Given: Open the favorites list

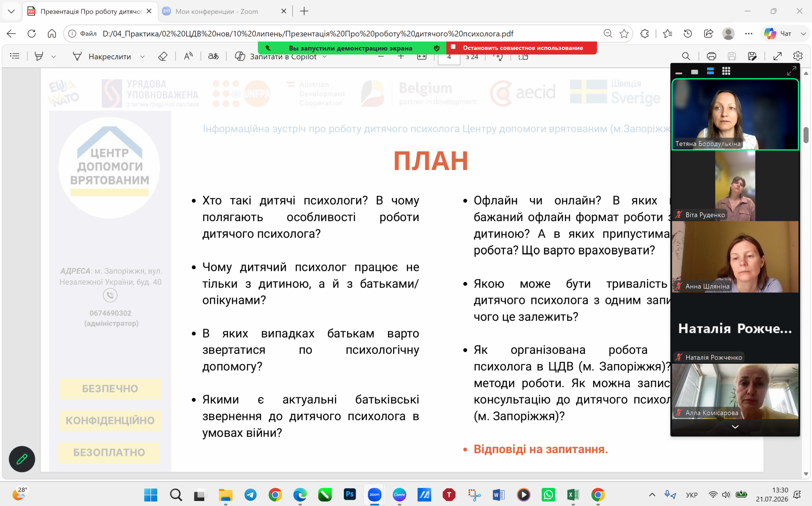Looking at the screenshot, I should (667, 33).
